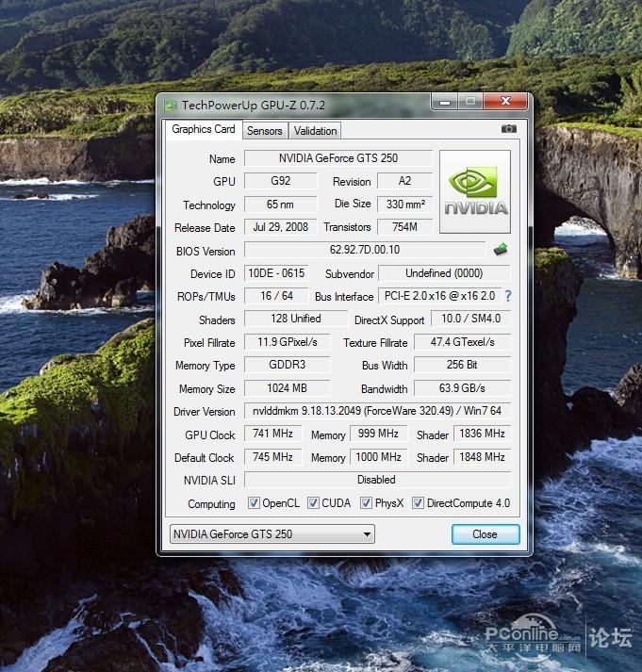642x672 pixels.
Task: Click the Device ID value 10DE - 0615
Action: pos(276,273)
